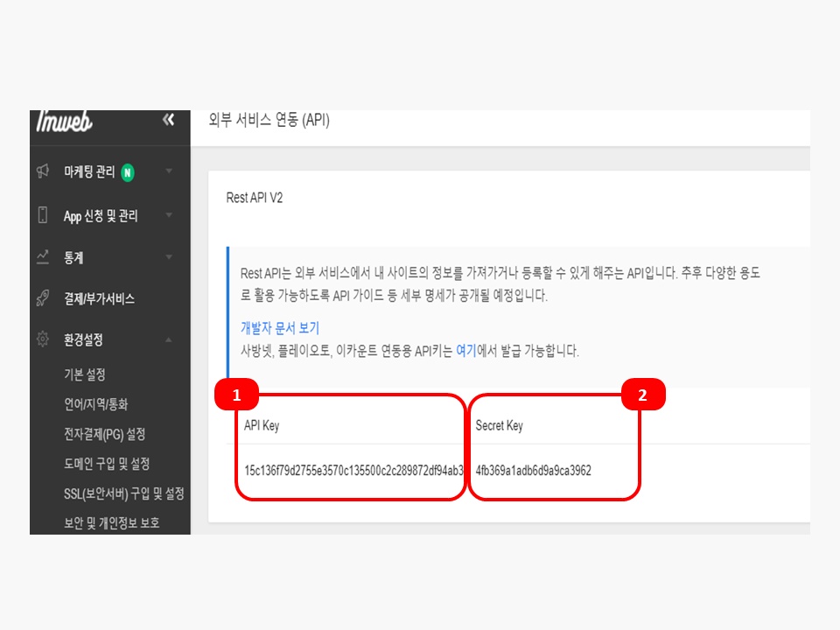The width and height of the screenshot is (840, 630).
Task: Click the rocket icon beside 결제/부가서비스
Action: coord(43,298)
